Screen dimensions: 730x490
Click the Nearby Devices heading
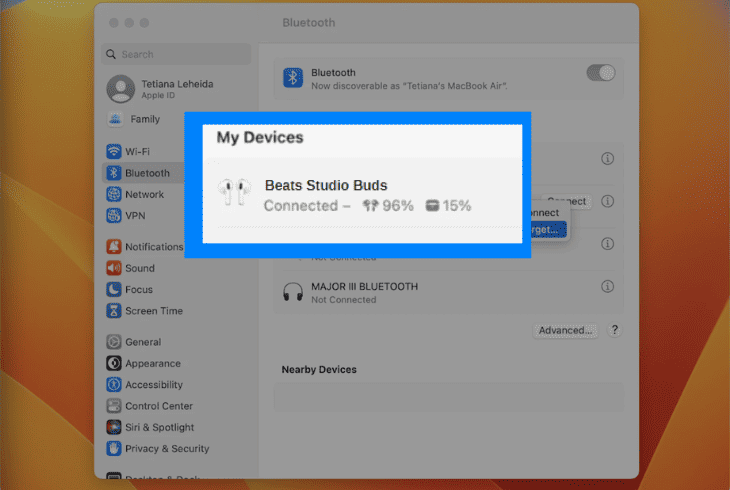[319, 369]
